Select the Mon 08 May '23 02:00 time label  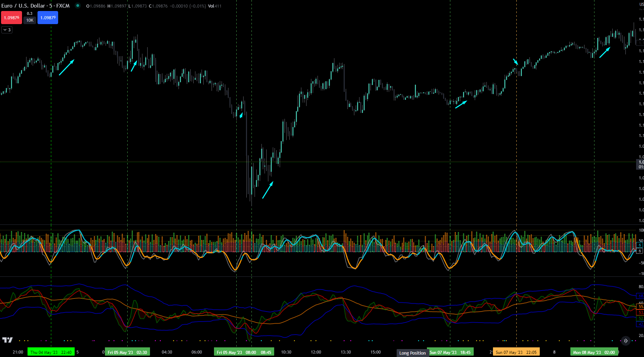click(594, 352)
